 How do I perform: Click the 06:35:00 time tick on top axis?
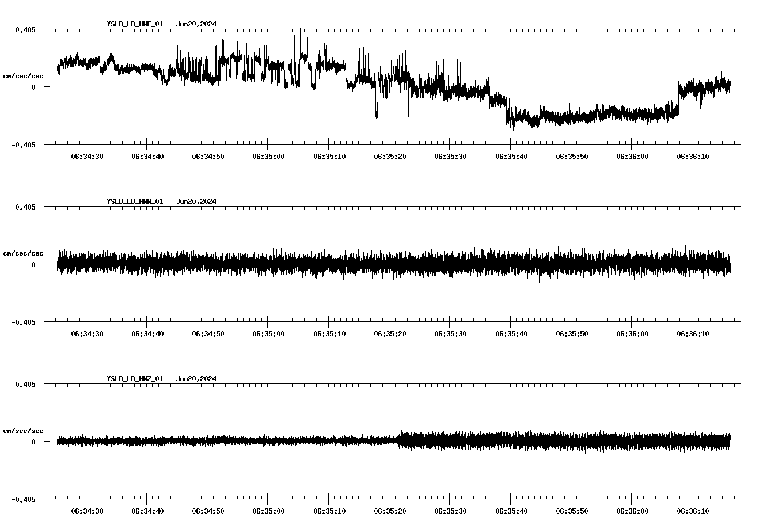tap(269, 155)
